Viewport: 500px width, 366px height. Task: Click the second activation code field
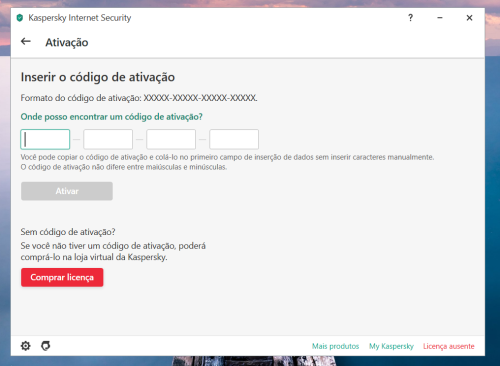click(x=108, y=139)
